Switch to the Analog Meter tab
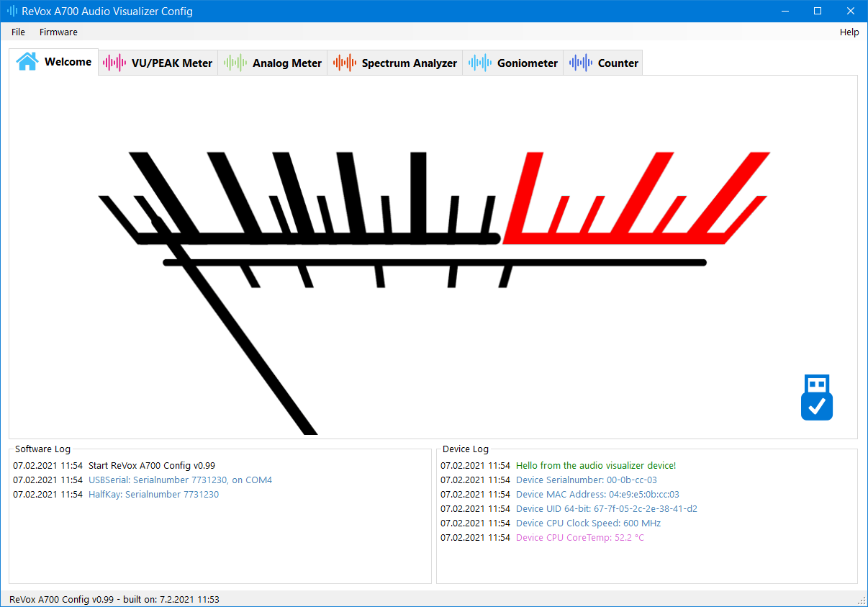This screenshot has width=868, height=607. (273, 63)
